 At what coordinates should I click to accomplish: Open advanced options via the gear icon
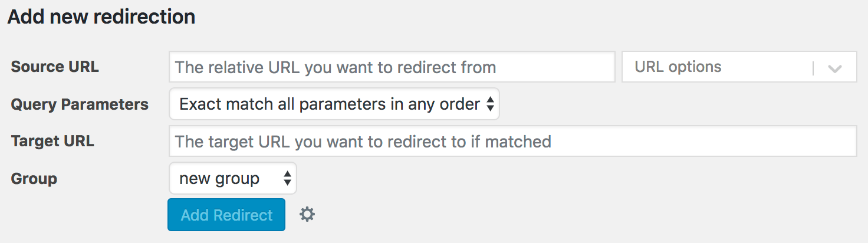[307, 215]
